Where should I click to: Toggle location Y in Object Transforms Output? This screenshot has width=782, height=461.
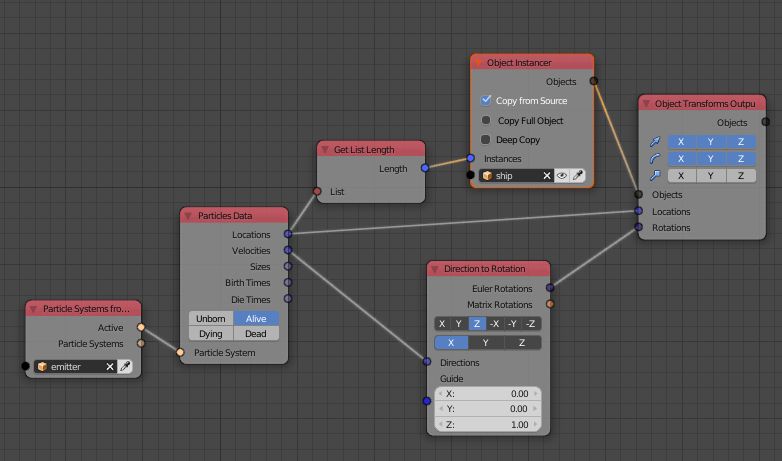coord(711,142)
